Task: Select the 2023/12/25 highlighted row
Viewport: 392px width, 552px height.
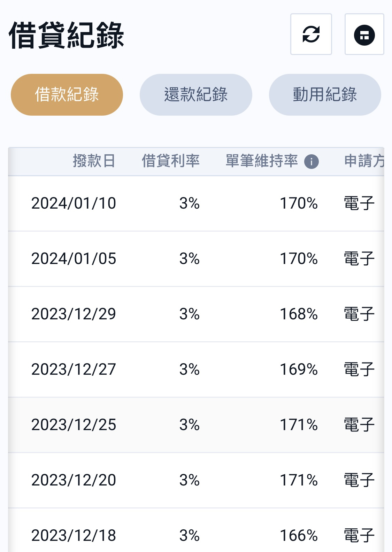Action: click(196, 425)
